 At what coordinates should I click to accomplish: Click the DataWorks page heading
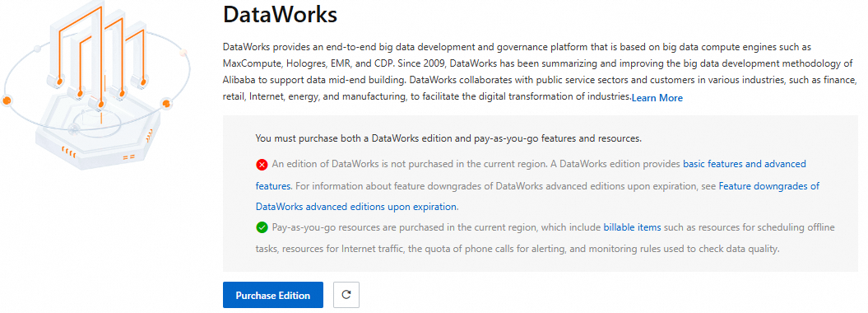[280, 14]
